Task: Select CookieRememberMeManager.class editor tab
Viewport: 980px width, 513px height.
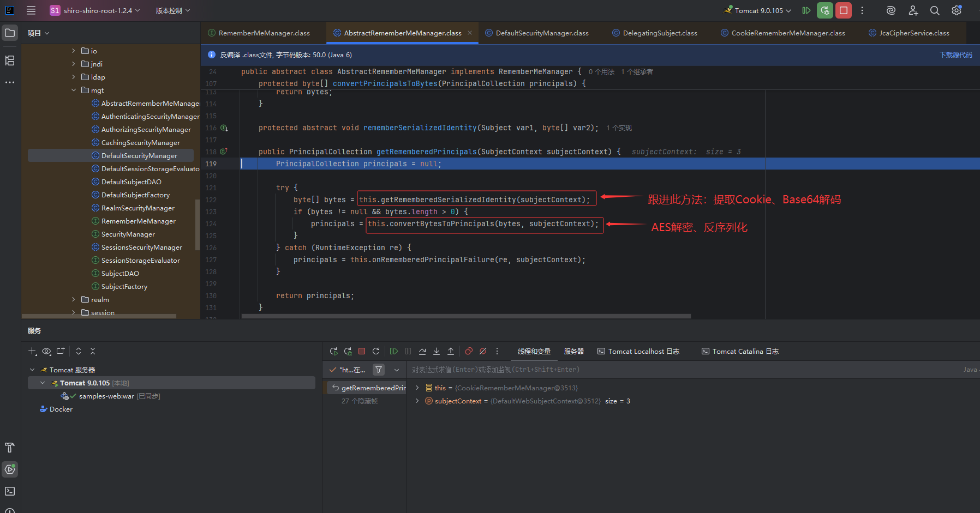Action: 787,33
